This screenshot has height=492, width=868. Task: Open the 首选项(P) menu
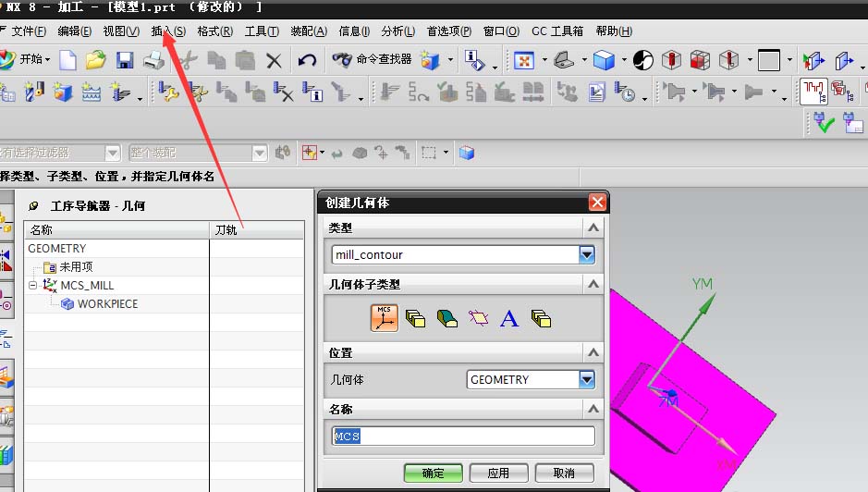pos(449,31)
